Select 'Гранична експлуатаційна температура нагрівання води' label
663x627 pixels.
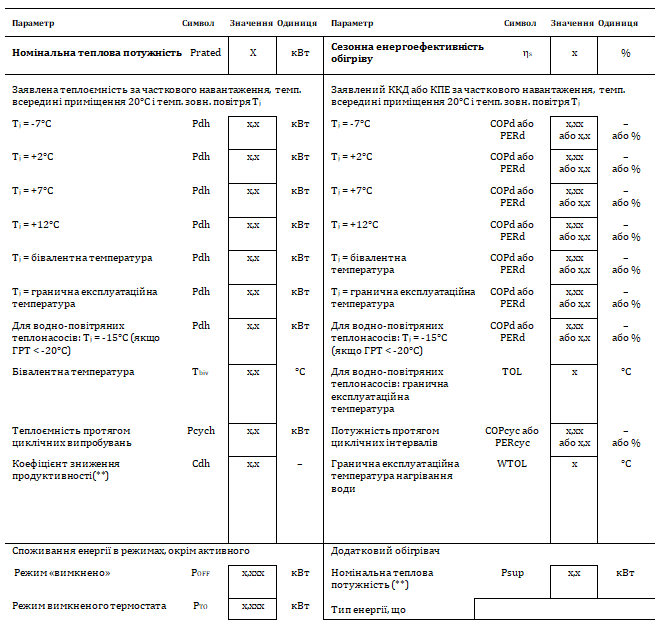395,476
